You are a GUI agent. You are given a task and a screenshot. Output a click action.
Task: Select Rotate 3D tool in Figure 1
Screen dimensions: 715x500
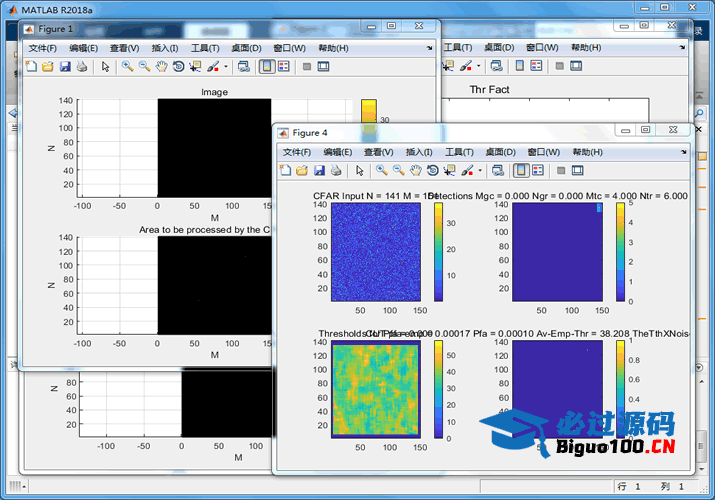coord(178,67)
